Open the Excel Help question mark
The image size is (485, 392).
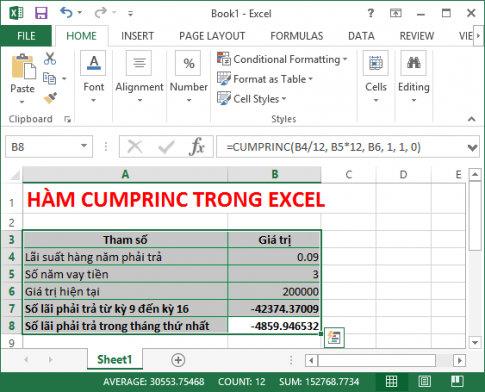point(370,13)
